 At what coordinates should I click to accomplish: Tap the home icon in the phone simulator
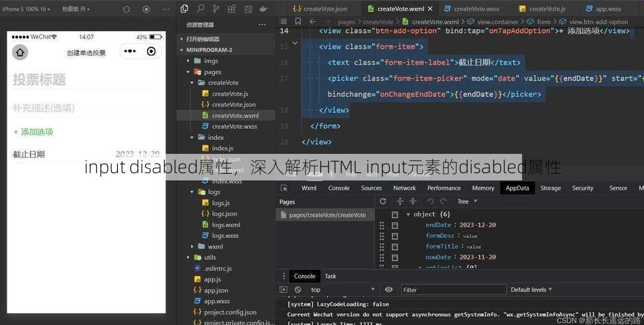click(x=20, y=52)
